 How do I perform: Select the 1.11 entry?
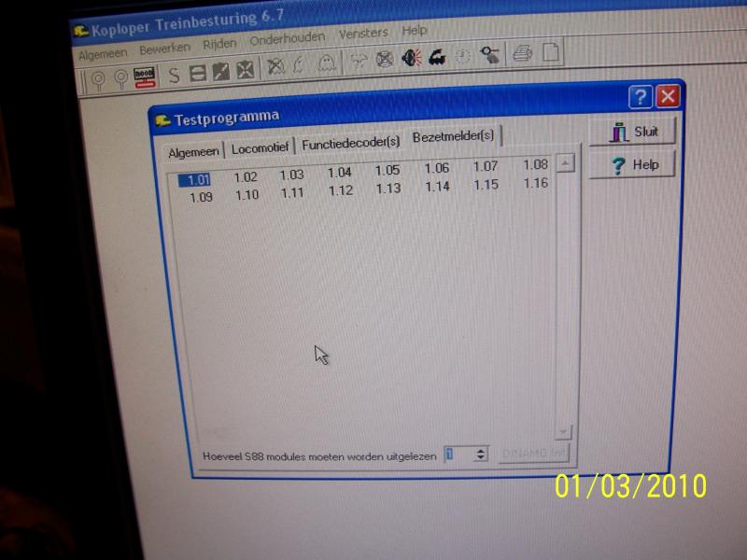[292, 193]
